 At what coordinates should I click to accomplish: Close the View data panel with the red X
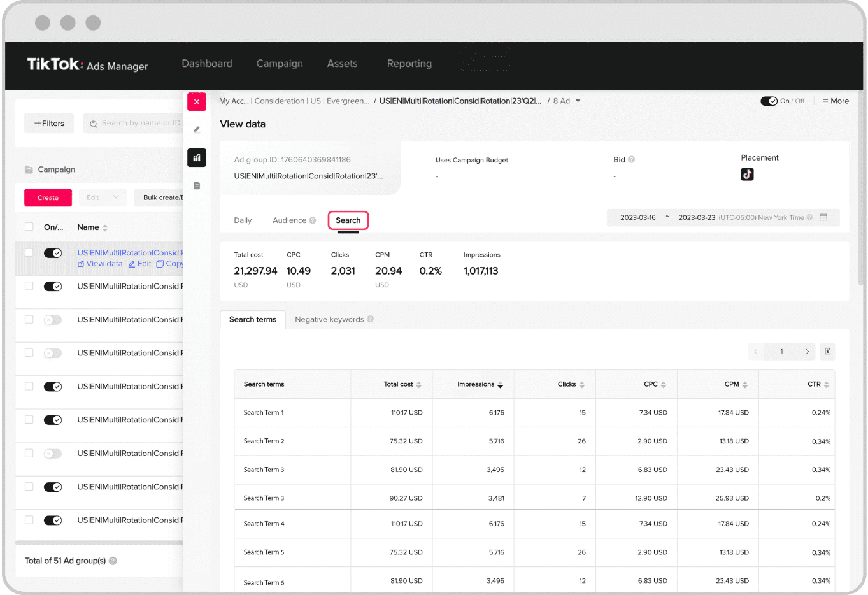197,102
